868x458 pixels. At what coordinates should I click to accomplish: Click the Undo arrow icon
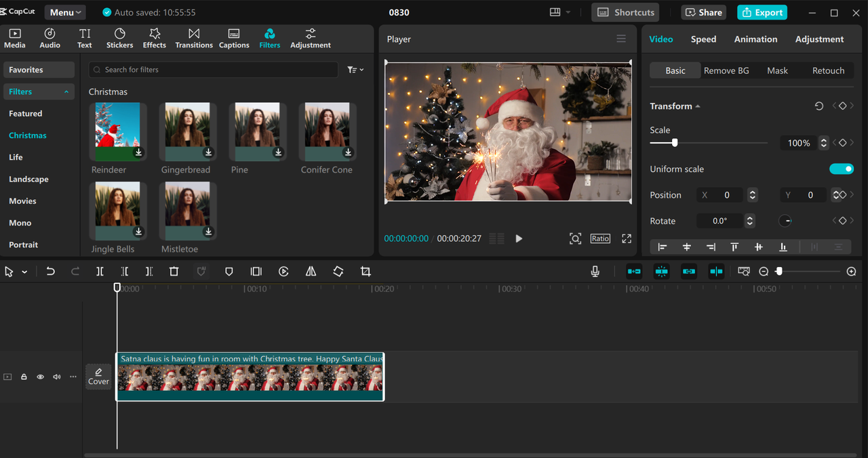coord(50,272)
